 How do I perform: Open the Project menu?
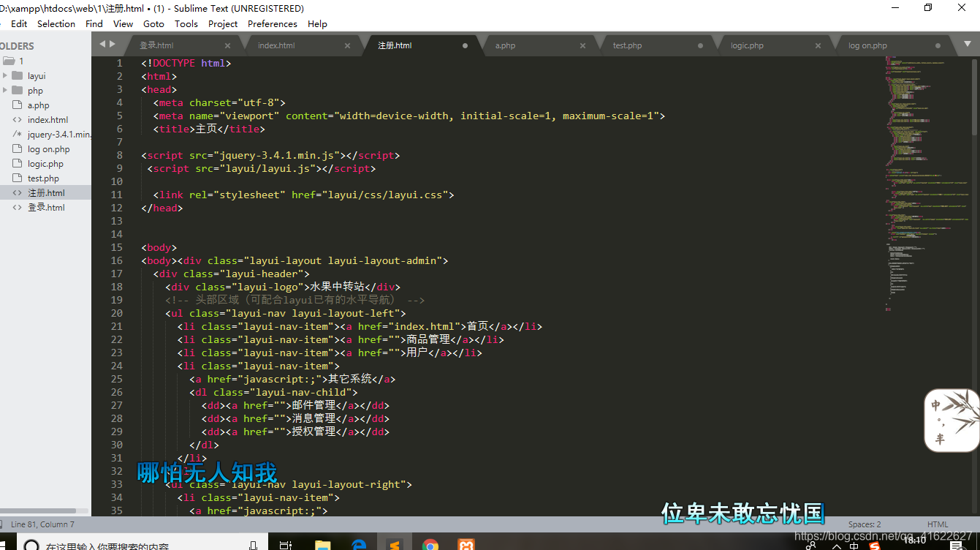223,23
